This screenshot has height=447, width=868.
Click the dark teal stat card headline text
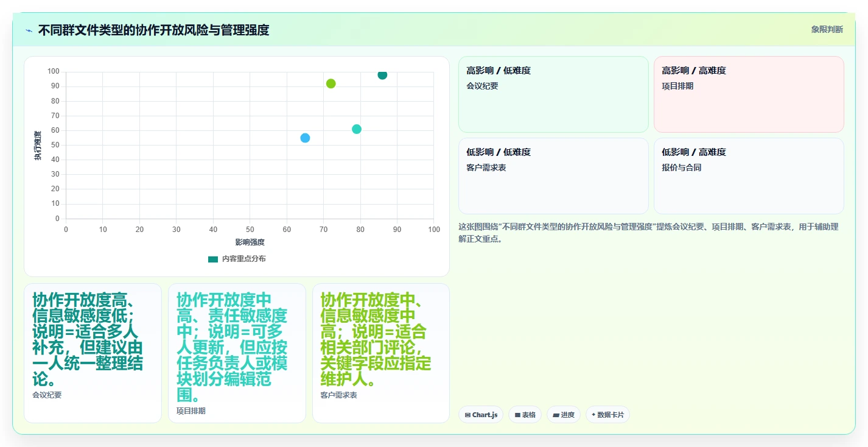[88, 340]
